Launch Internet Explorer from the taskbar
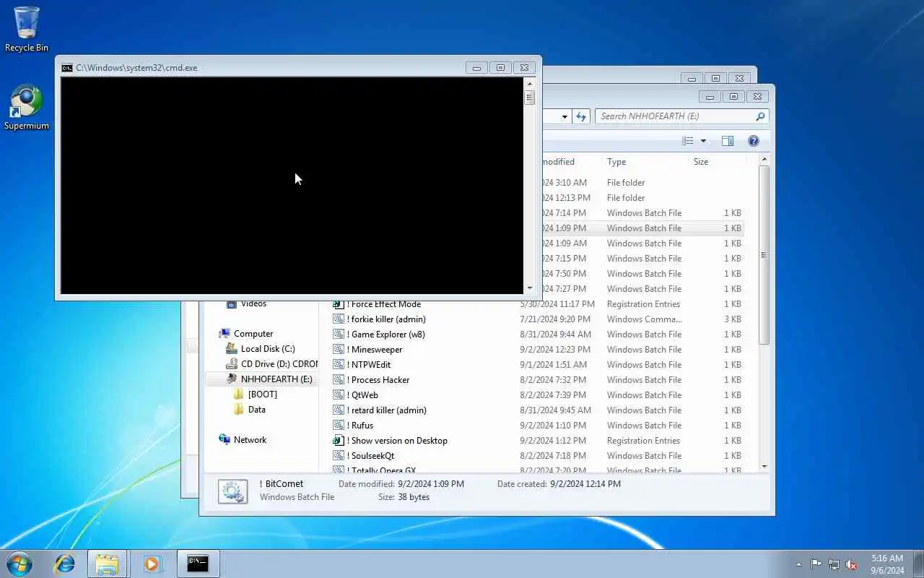The image size is (924, 578). point(65,564)
